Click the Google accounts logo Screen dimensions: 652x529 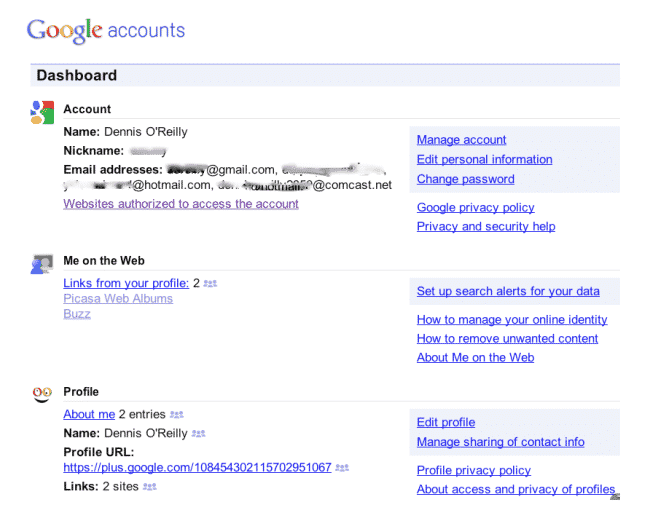pyautogui.click(x=106, y=30)
